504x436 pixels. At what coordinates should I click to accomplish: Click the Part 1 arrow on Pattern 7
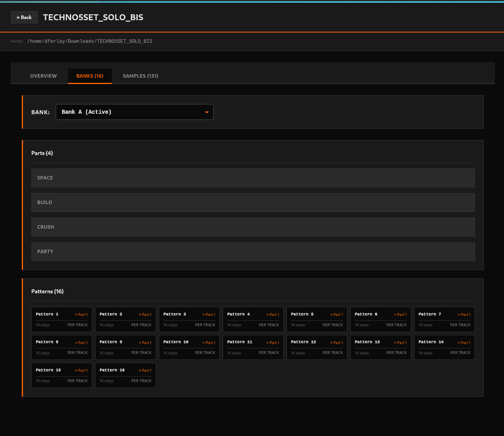464,315
